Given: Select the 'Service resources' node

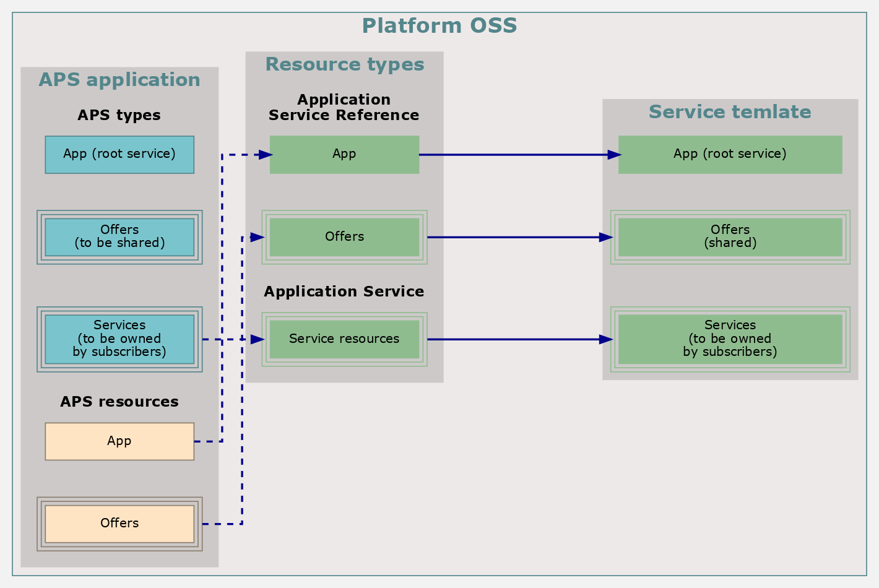Looking at the screenshot, I should [x=344, y=339].
